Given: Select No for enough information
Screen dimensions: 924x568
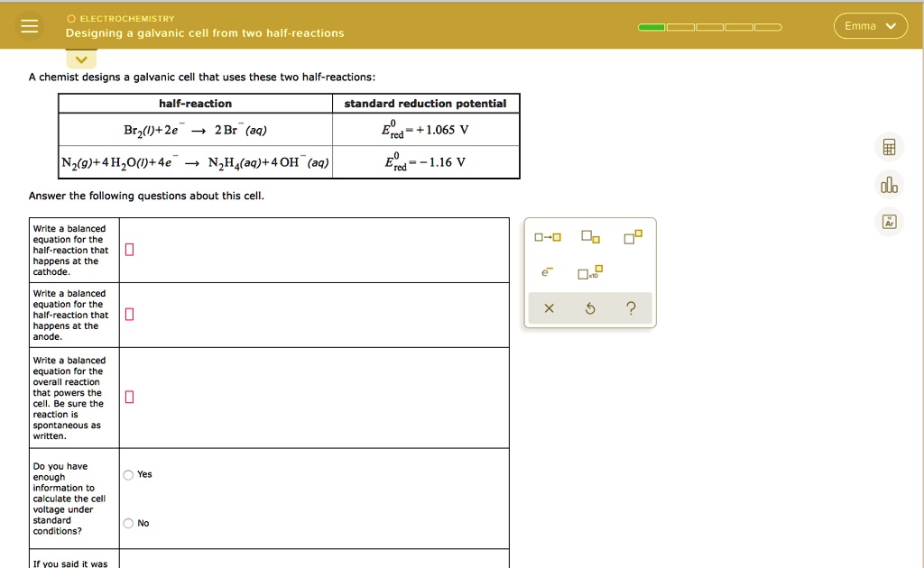Looking at the screenshot, I should point(129,524).
